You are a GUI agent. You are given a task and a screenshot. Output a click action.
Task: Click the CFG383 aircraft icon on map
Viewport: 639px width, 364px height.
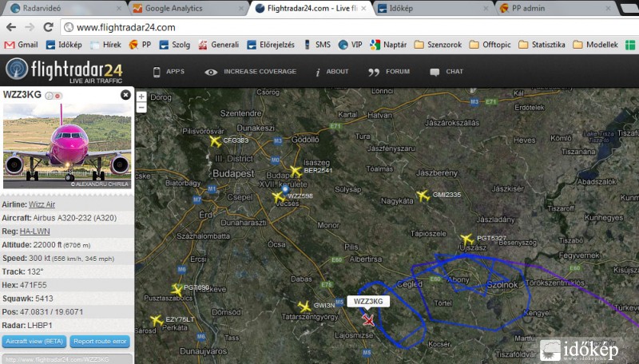(x=215, y=141)
